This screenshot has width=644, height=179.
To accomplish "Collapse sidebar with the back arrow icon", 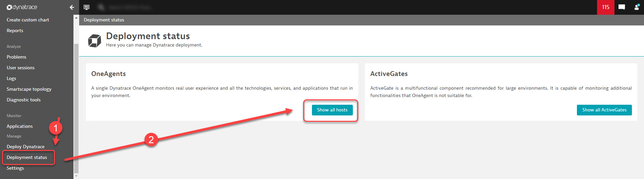I will tap(71, 7).
